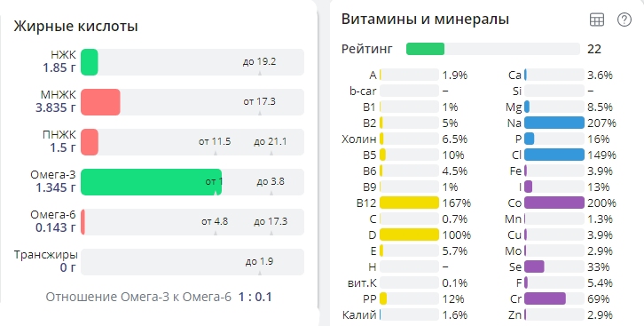Select the Co cobalt purple bar
The width and height of the screenshot is (644, 326).
tap(554, 203)
